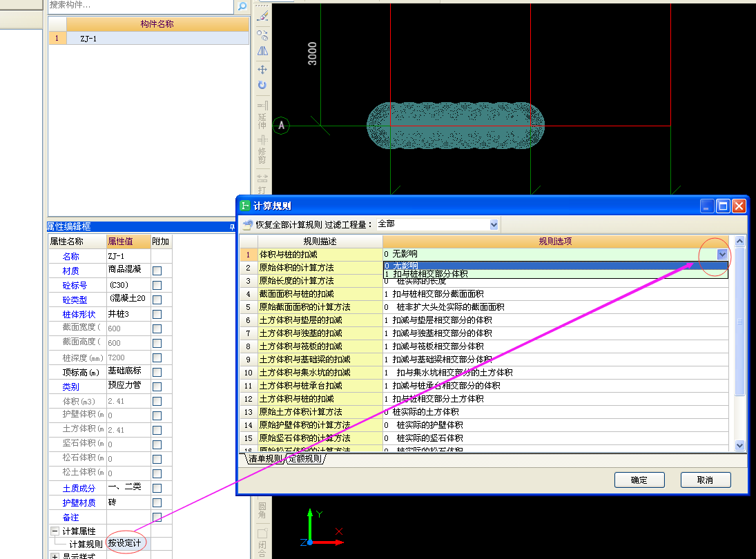Click the 构件名称 column header
The height and width of the screenshot is (559, 756).
(157, 24)
